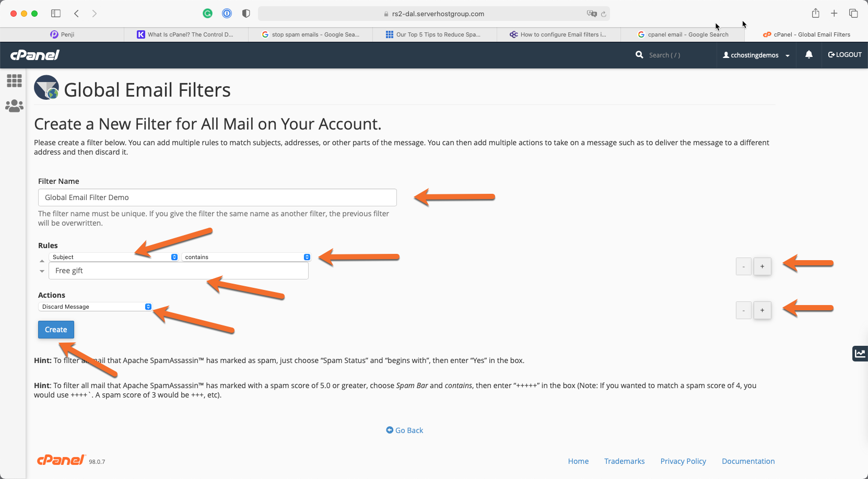868x479 pixels.
Task: Click the Grammarly extension icon in toolbar
Action: pos(207,14)
